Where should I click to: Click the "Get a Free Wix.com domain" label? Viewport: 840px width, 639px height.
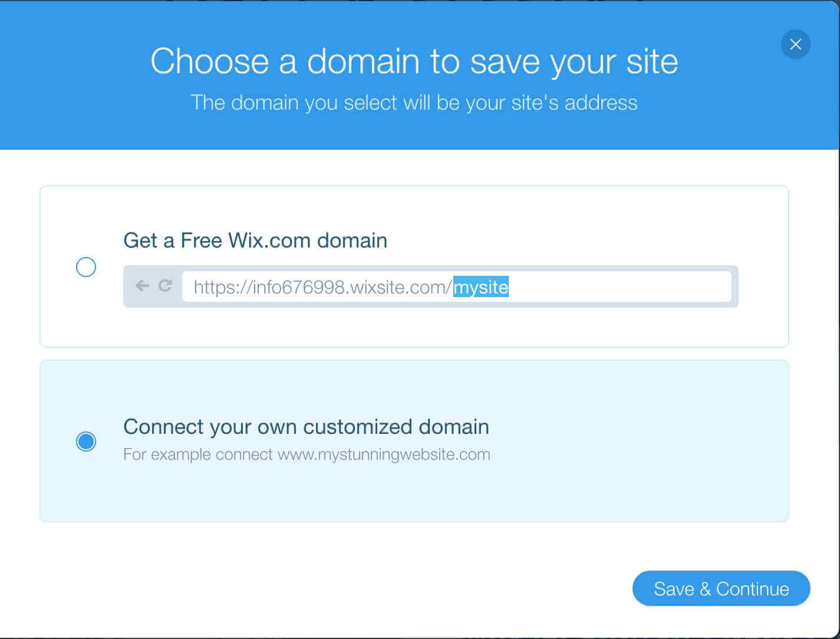point(255,241)
